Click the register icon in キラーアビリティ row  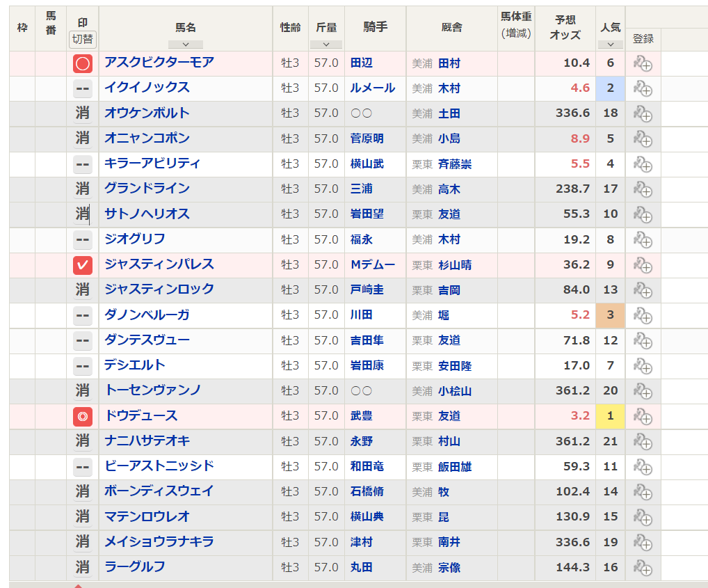click(642, 165)
